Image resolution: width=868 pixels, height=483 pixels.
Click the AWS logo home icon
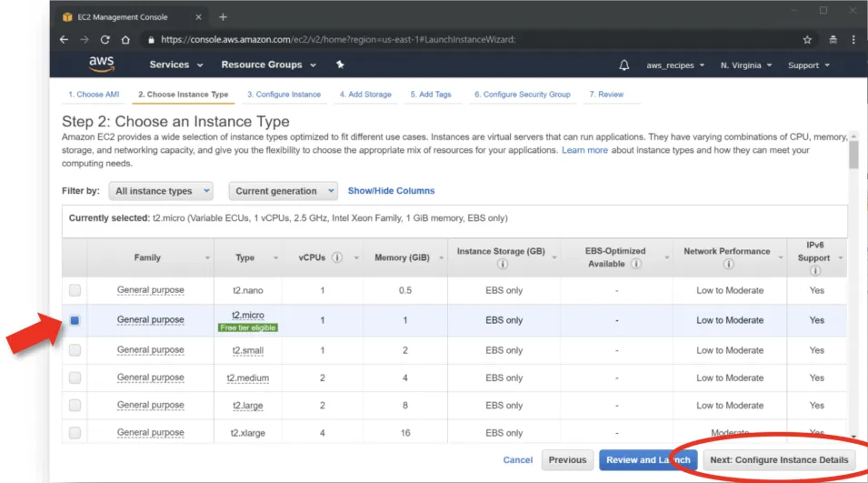coord(101,65)
